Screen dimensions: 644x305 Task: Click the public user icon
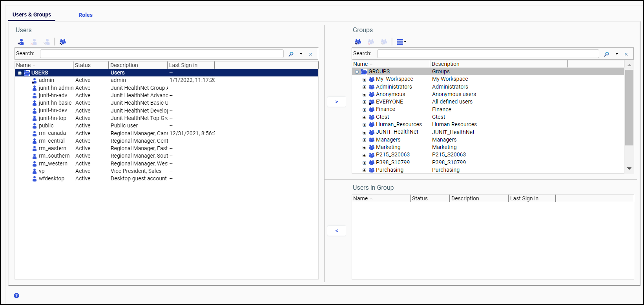point(35,126)
